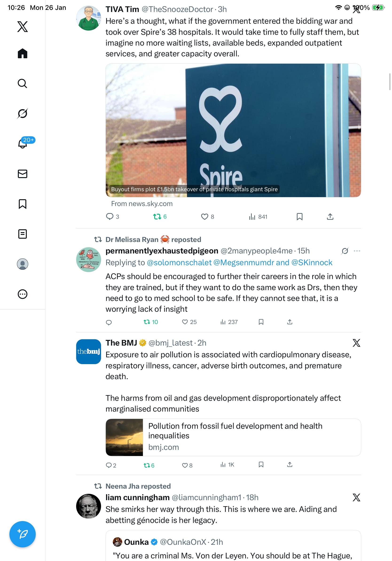Open Lists icon in sidebar

coord(23,234)
